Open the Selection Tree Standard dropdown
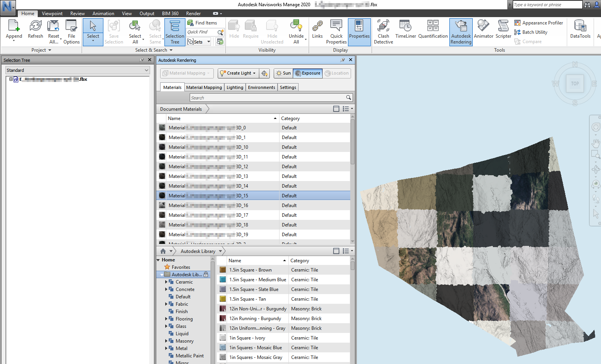The image size is (601, 364). pyautogui.click(x=78, y=70)
